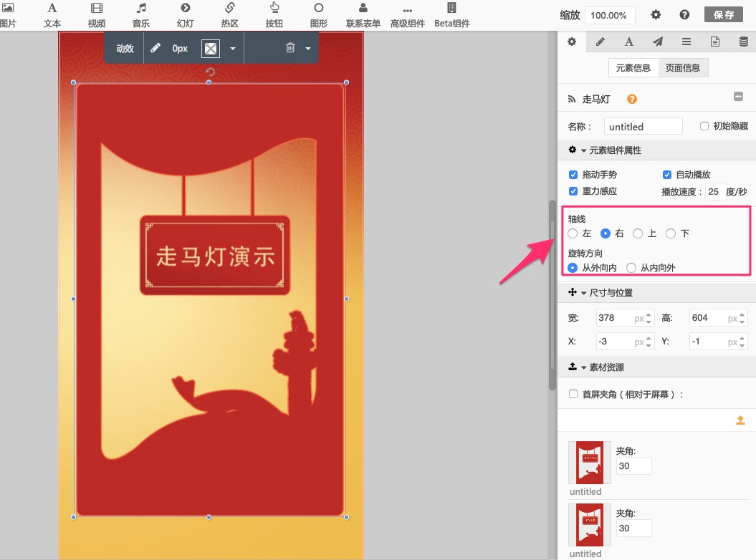Screen dimensions: 756x560
Task: Click the orange upload arrow icon
Action: click(740, 420)
